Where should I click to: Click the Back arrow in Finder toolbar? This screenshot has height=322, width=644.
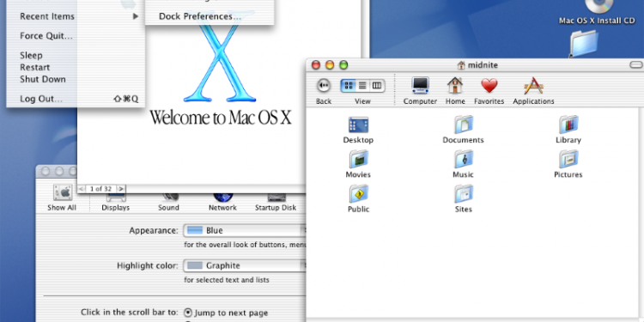click(324, 85)
